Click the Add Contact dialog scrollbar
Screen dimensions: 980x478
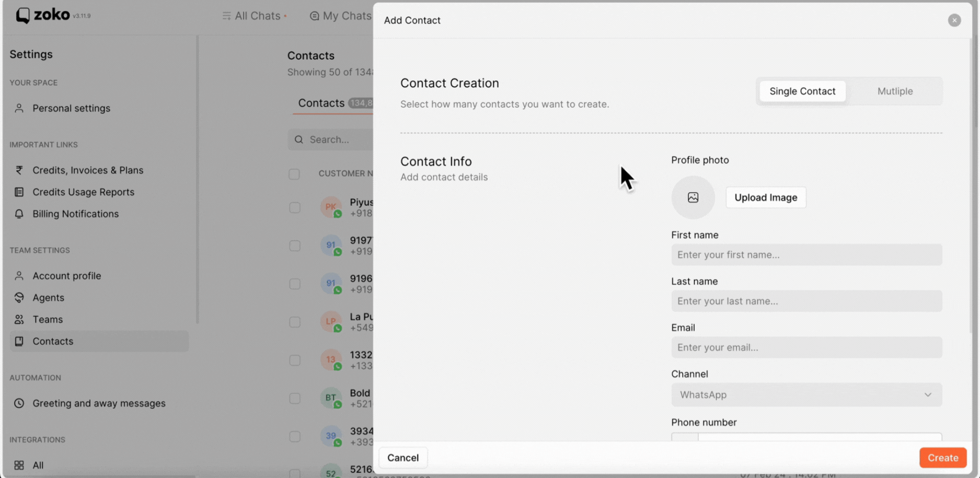(972, 185)
